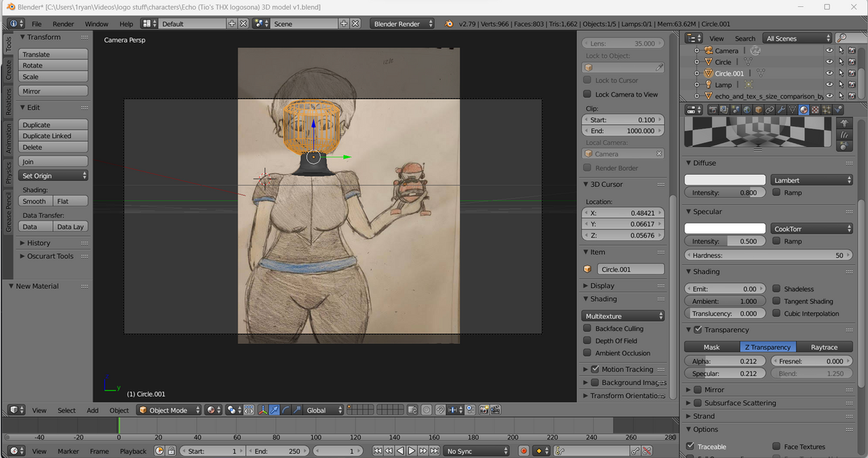Click the Duplicate Linked button
868x458 pixels.
(53, 136)
